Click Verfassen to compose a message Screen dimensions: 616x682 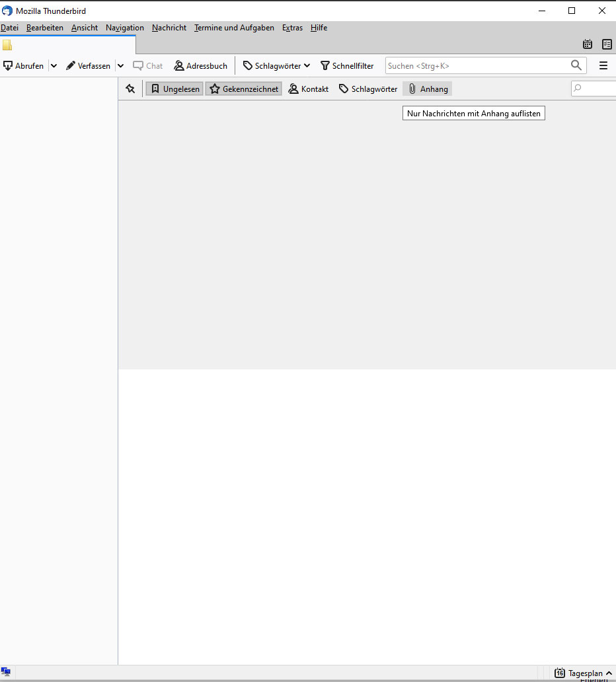[89, 65]
